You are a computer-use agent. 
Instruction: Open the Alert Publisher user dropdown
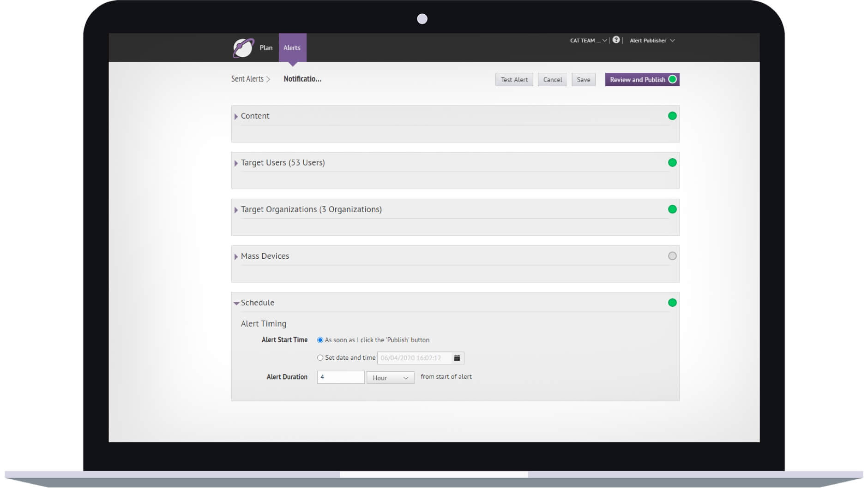point(652,41)
